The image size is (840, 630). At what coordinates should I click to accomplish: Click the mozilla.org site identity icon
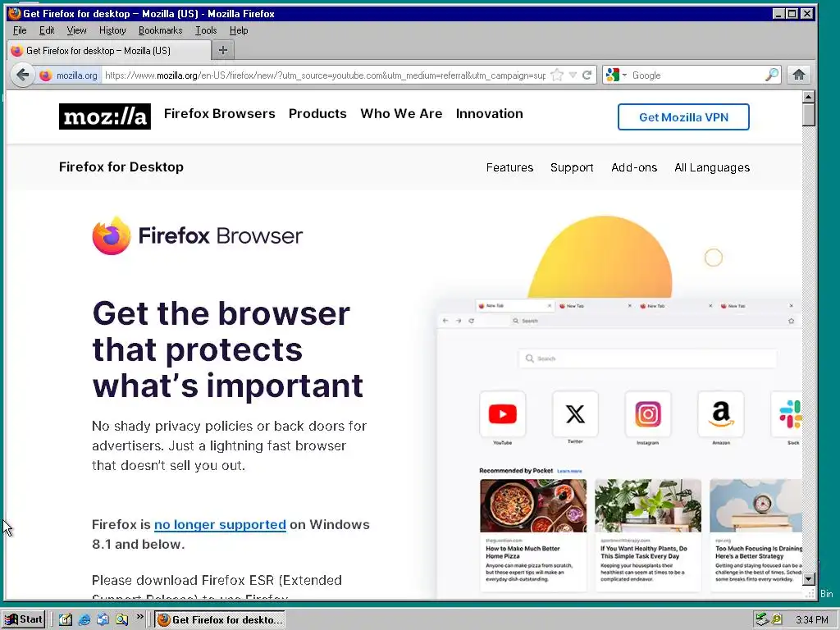46,75
